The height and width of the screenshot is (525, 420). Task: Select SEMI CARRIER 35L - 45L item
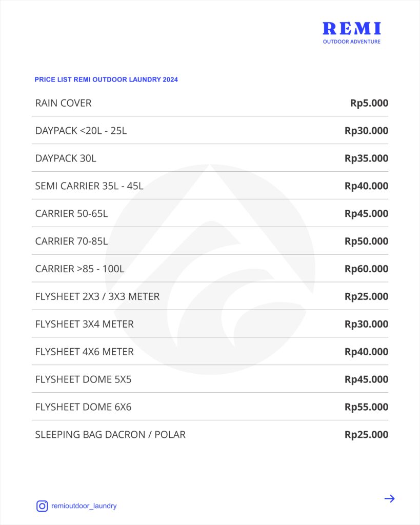[210, 186]
